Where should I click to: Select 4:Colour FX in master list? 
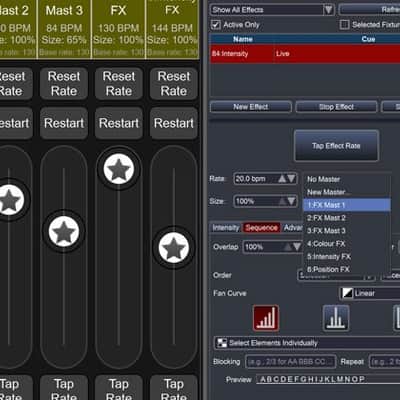tap(347, 244)
